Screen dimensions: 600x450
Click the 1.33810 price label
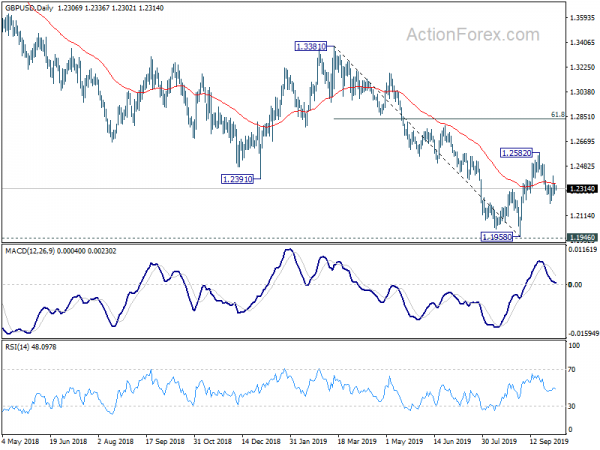pyautogui.click(x=311, y=47)
